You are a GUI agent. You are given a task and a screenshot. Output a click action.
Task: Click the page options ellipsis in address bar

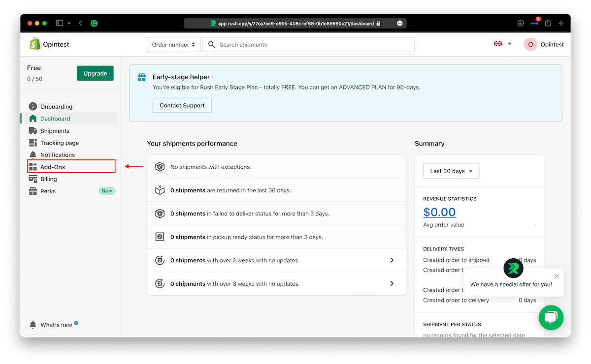click(x=400, y=23)
